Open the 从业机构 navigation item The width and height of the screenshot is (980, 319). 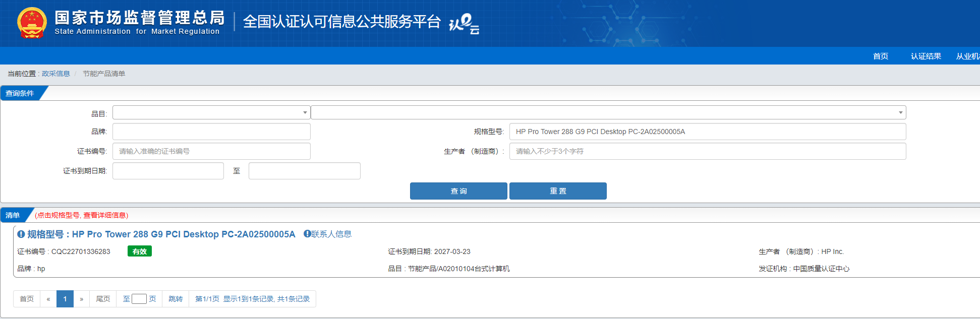968,56
